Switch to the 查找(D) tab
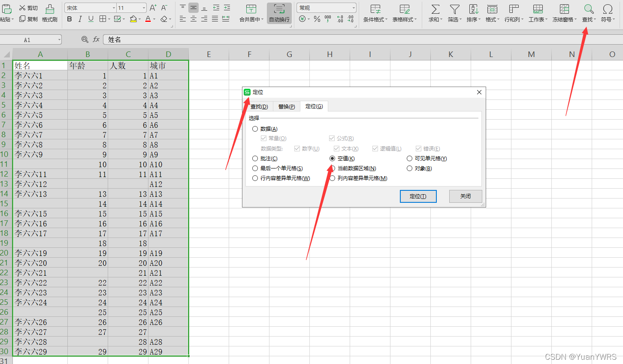 tap(259, 106)
